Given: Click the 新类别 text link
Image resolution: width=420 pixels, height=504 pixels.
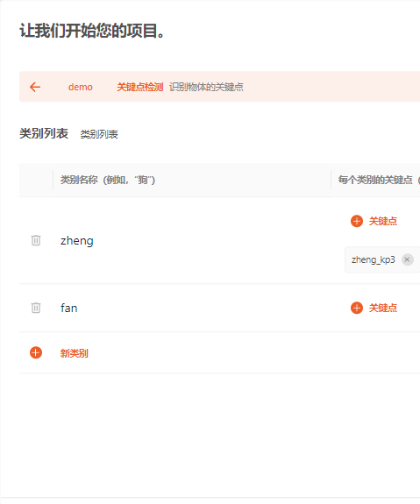Looking at the screenshot, I should (75, 353).
